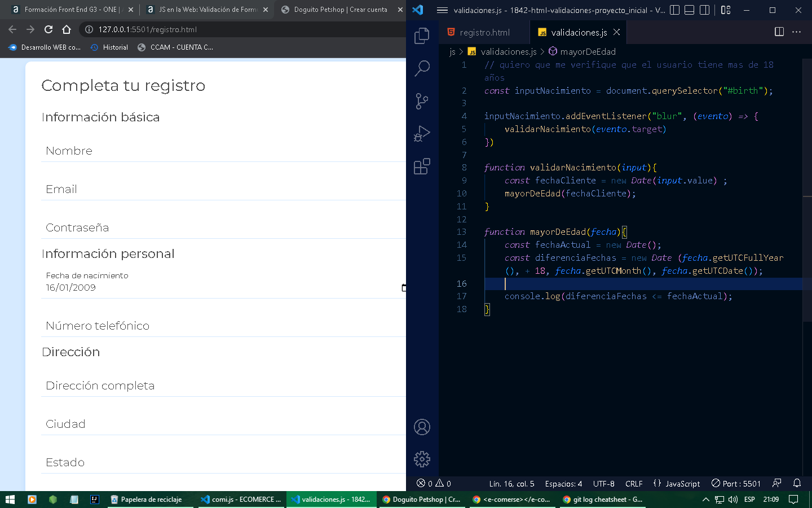Click the Email input field
812x508 pixels.
point(223,189)
